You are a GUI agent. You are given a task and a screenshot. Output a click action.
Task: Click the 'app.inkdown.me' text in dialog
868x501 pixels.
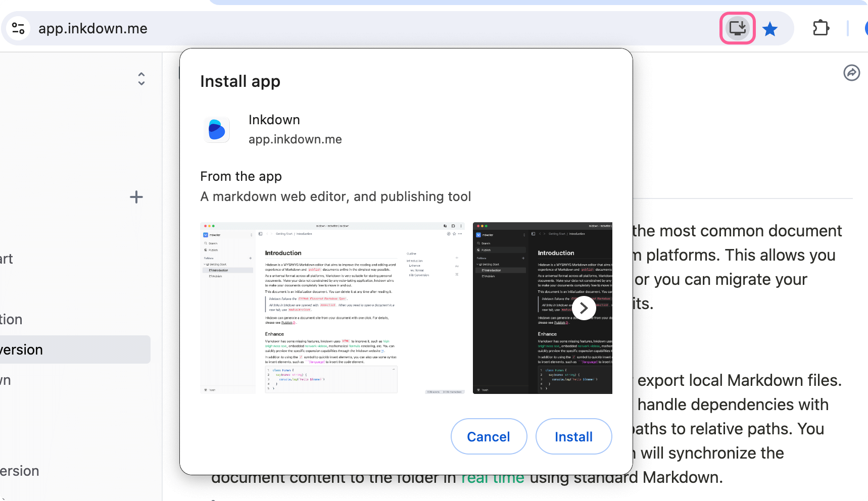click(x=295, y=139)
